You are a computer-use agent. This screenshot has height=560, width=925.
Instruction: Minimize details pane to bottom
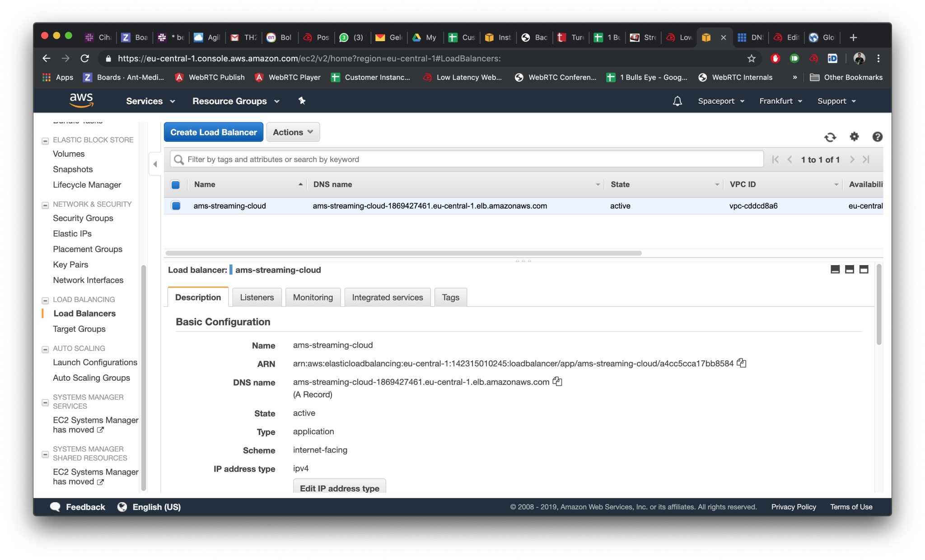pyautogui.click(x=835, y=270)
